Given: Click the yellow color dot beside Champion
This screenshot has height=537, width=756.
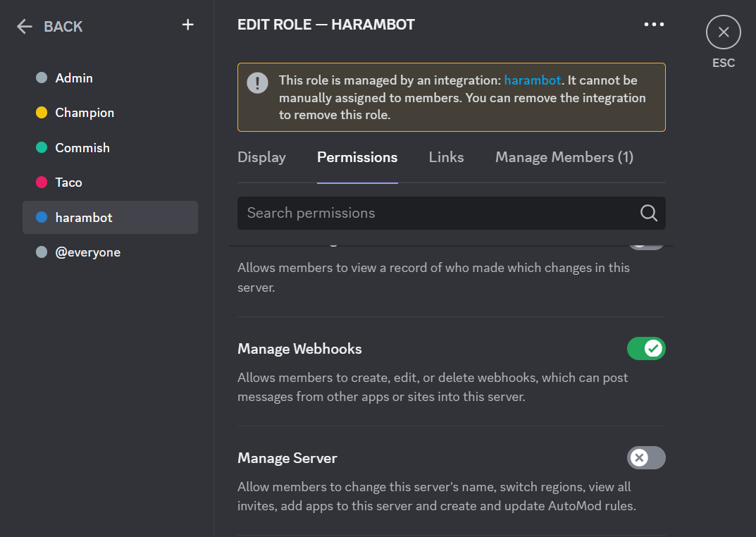Looking at the screenshot, I should (x=42, y=112).
